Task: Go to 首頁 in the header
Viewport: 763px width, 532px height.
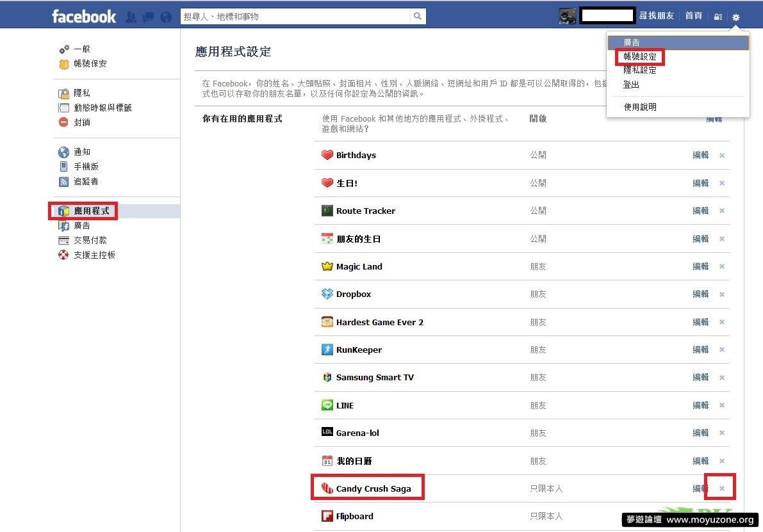Action: 693,16
